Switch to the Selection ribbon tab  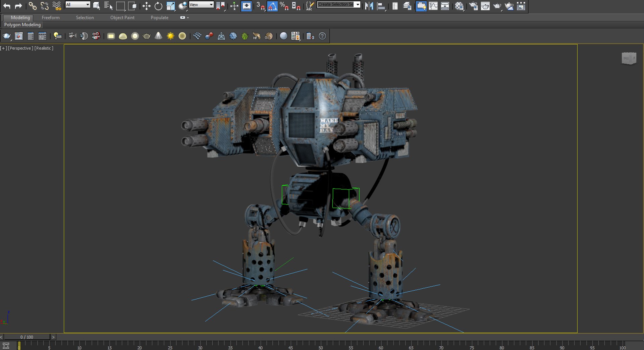pyautogui.click(x=85, y=17)
